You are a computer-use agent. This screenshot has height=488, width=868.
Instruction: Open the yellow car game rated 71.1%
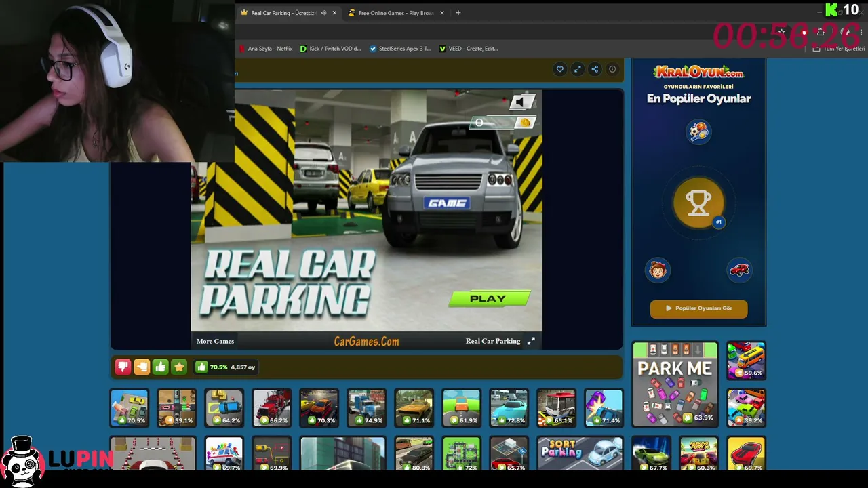(x=414, y=407)
